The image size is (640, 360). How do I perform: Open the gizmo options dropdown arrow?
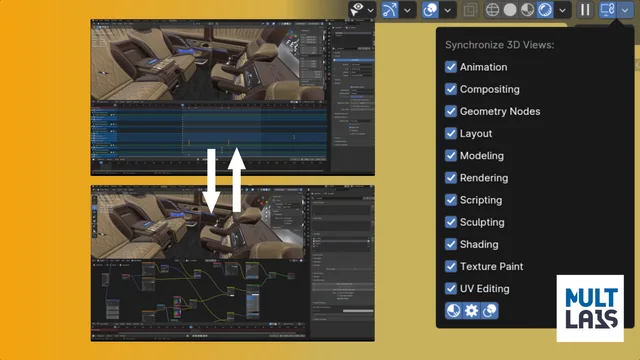[407, 10]
